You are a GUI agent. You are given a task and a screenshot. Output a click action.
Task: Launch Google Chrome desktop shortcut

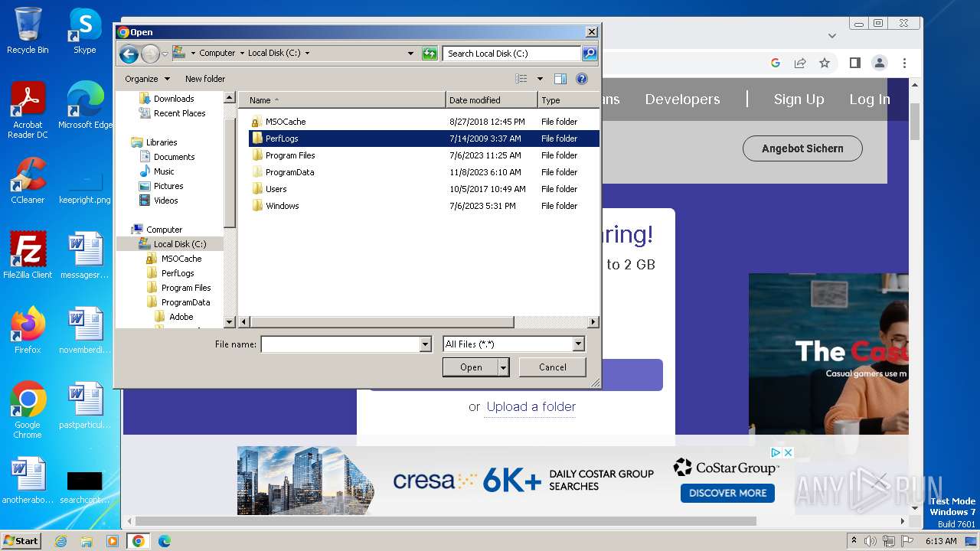point(28,410)
